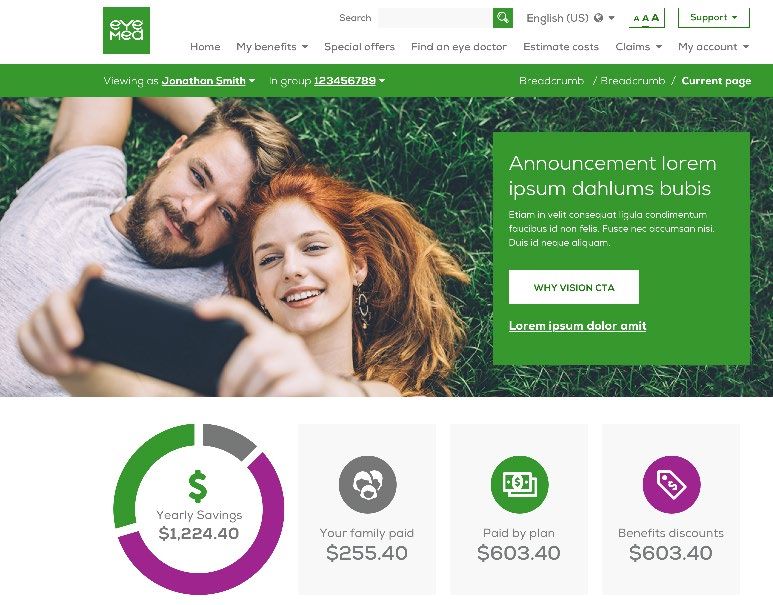
Task: Select the largest text size A
Action: click(x=655, y=18)
